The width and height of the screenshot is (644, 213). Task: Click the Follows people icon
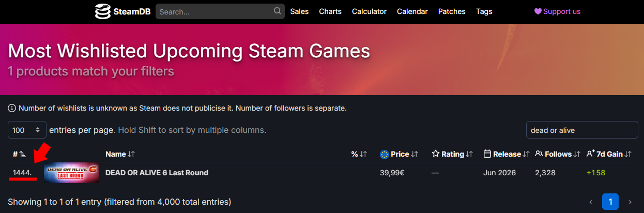(539, 154)
